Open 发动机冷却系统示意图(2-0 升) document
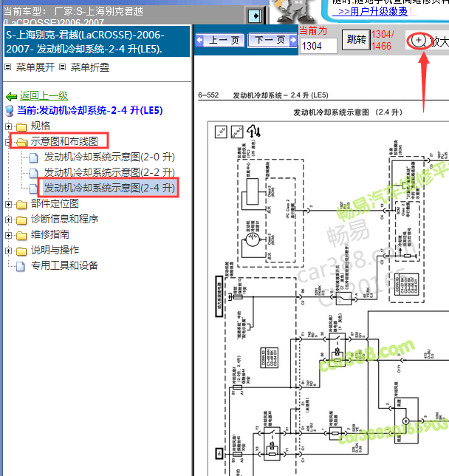This screenshot has height=476, width=449. pyautogui.click(x=109, y=157)
